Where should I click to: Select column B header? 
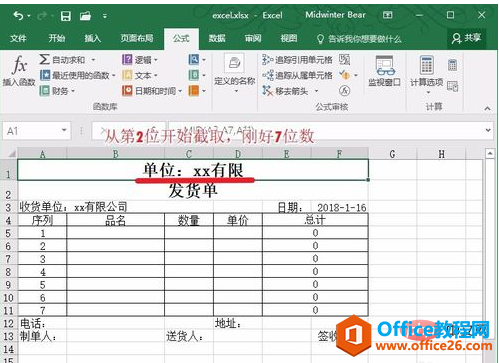pyautogui.click(x=115, y=154)
